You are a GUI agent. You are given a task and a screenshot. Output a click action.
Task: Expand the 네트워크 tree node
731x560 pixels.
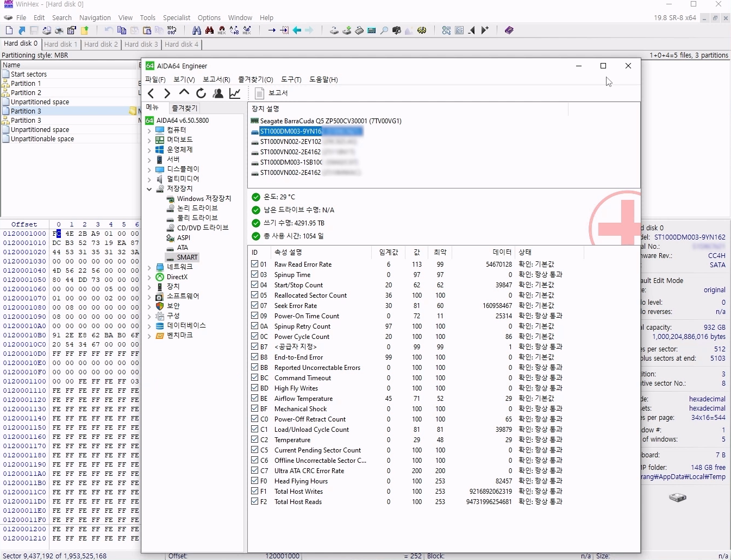click(149, 267)
